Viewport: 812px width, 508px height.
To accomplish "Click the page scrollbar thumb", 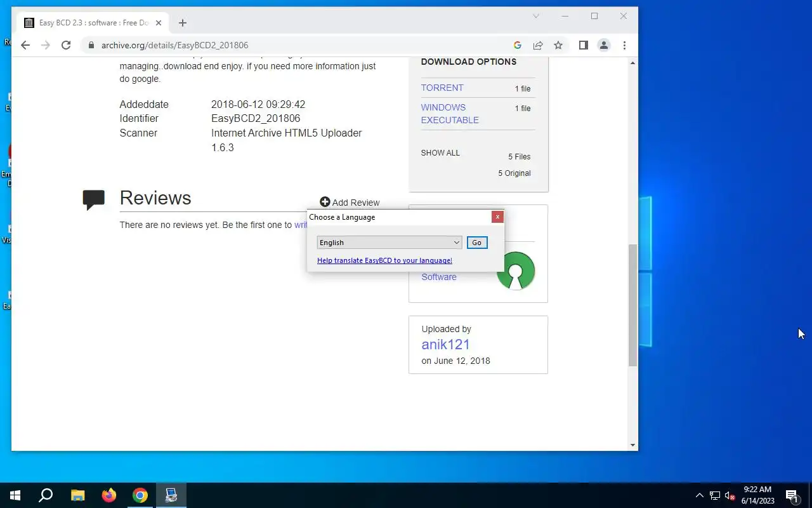I will click(x=632, y=305).
